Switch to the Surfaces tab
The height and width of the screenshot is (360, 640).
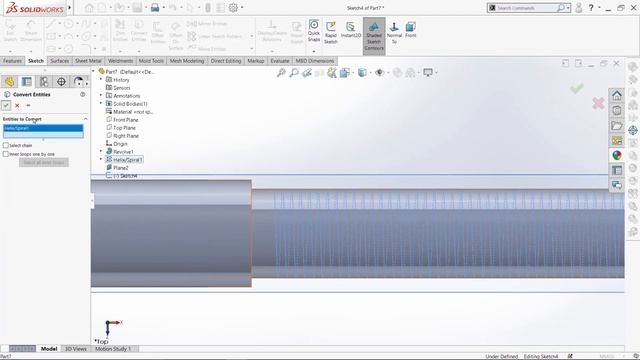[x=60, y=61]
